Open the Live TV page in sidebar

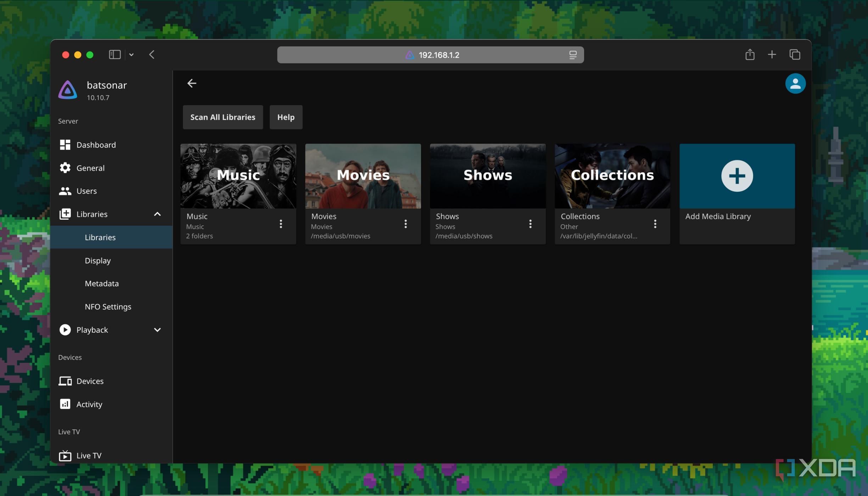coord(111,456)
